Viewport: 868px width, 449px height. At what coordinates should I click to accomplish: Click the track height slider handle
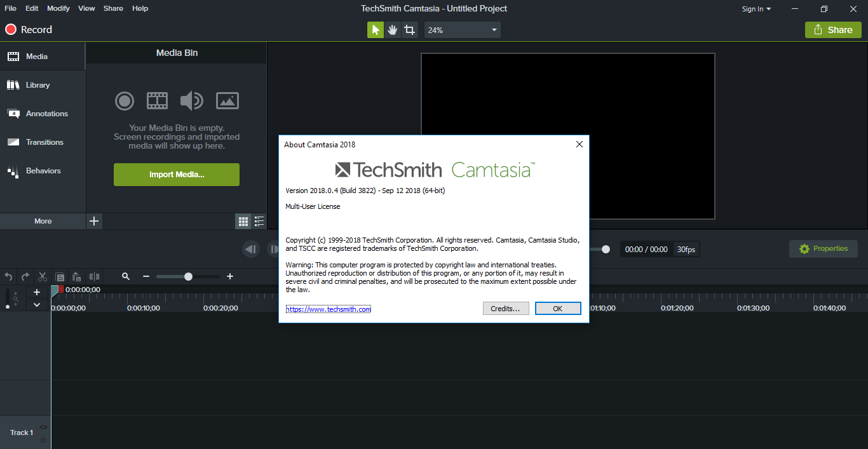pyautogui.click(x=8, y=306)
